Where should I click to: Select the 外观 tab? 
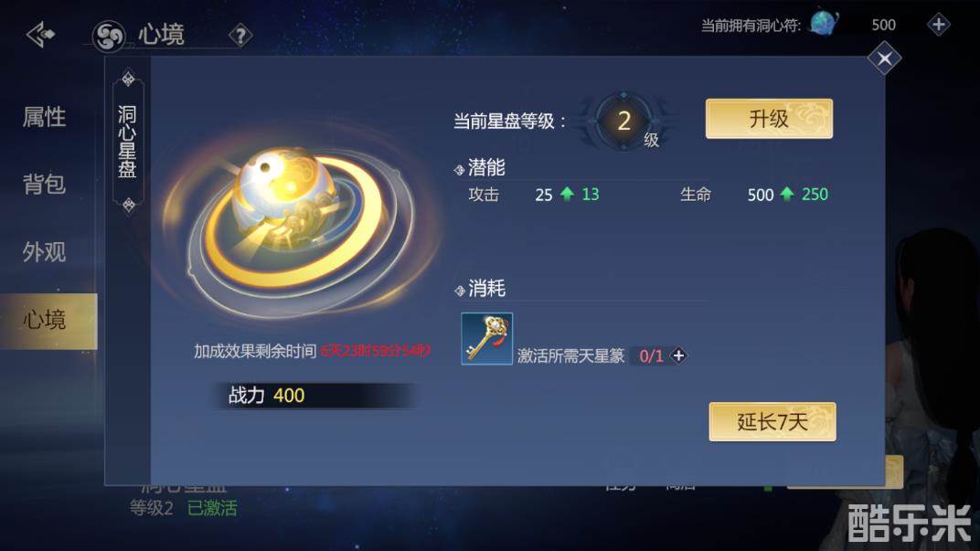[x=44, y=252]
